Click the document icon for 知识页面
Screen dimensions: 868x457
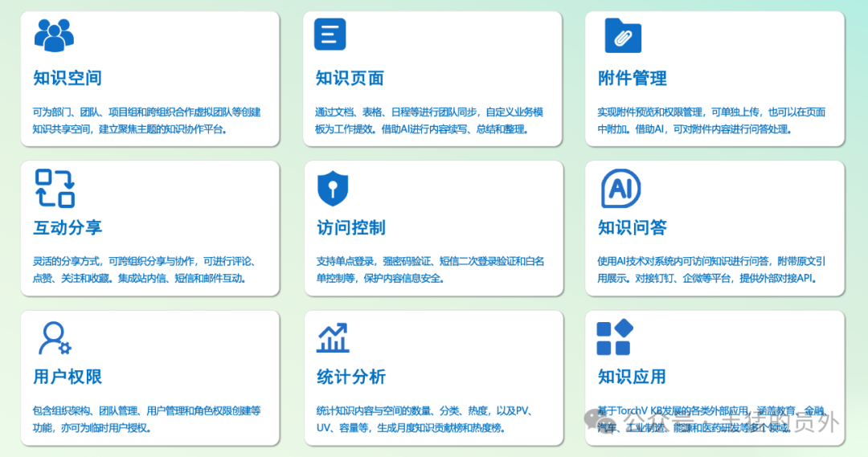330,35
